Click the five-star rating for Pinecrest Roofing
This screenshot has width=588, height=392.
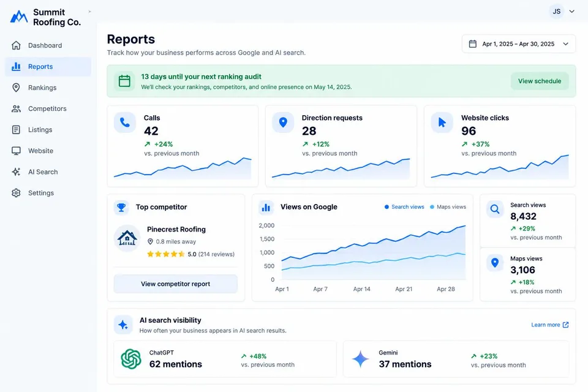(166, 254)
